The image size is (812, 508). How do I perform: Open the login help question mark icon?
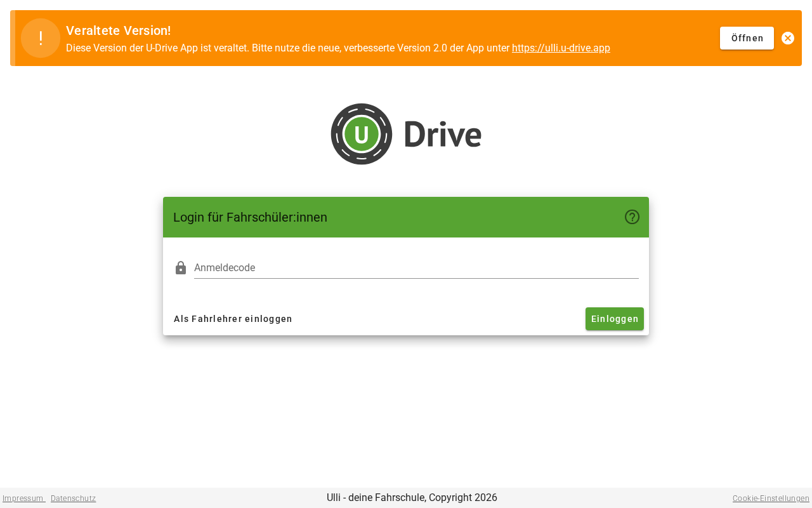click(x=632, y=217)
